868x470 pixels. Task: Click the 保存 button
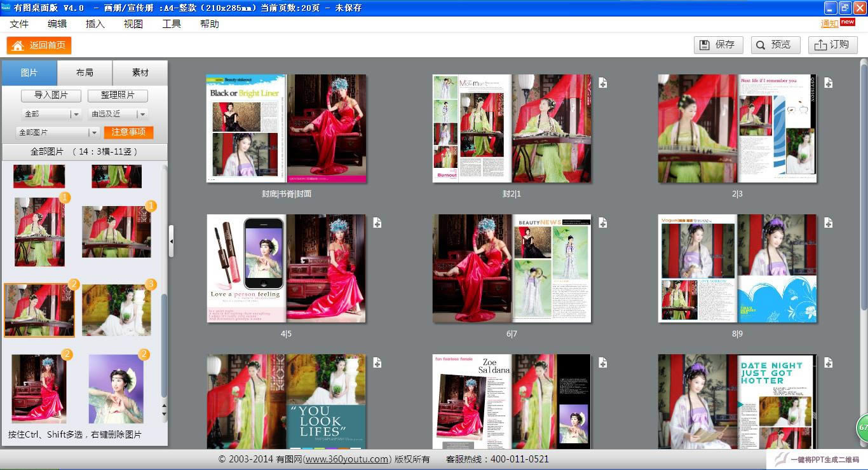point(719,45)
